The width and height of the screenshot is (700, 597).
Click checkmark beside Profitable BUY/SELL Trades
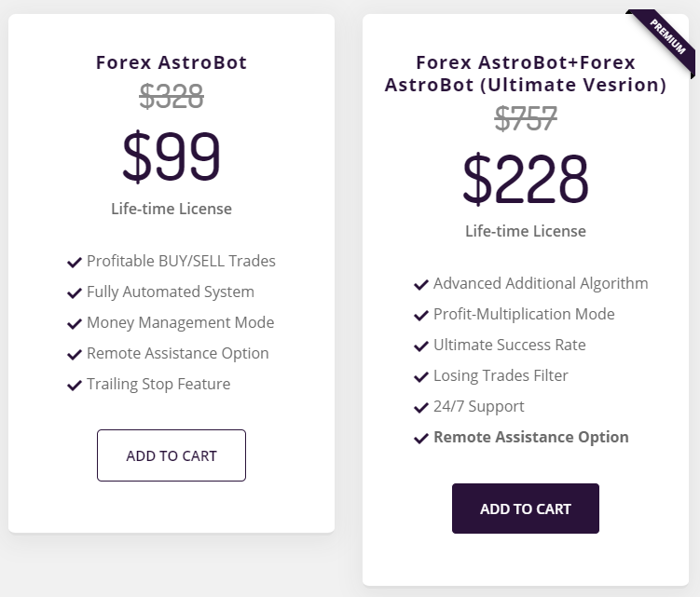click(75, 263)
